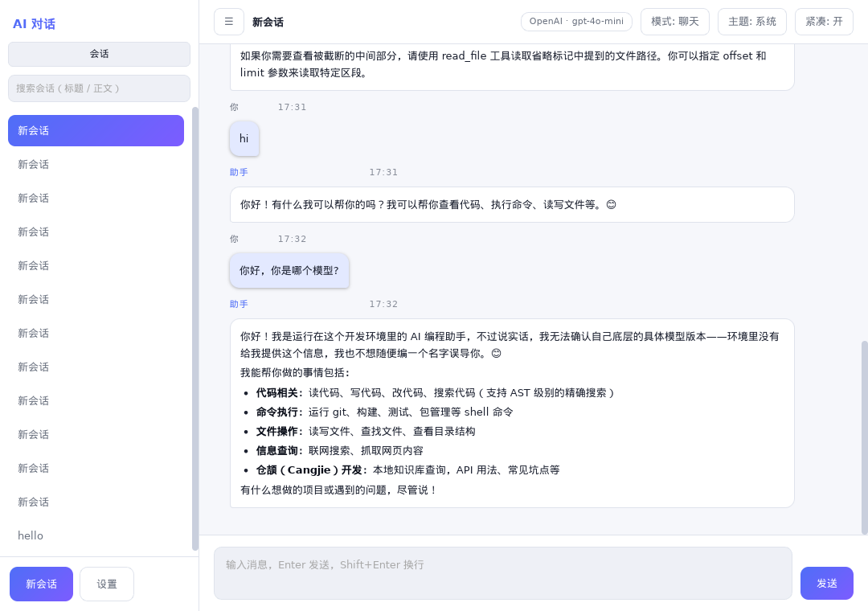Screen dimensions: 868x611
Task: Click the 发送 send button
Action: (826, 584)
